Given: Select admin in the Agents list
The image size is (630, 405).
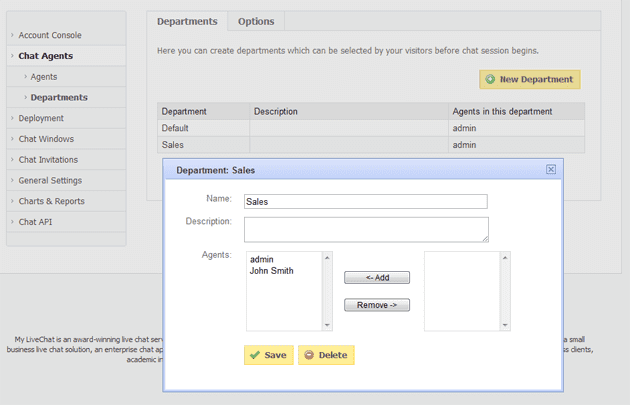Looking at the screenshot, I should point(262,260).
